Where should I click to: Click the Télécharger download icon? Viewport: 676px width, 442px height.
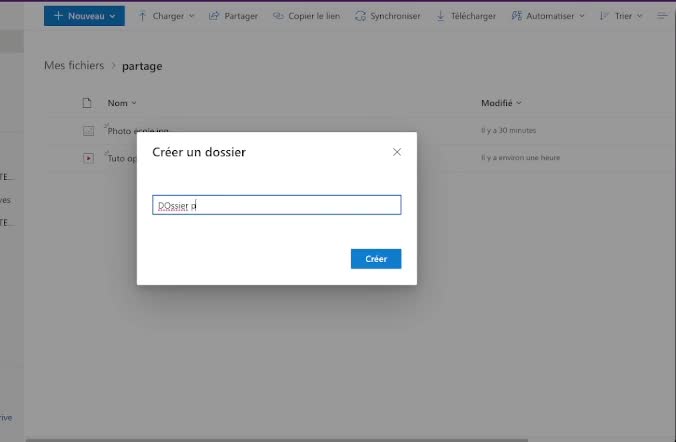point(441,16)
